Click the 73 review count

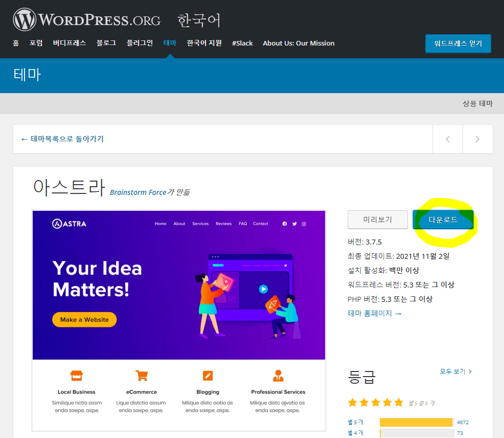click(460, 433)
